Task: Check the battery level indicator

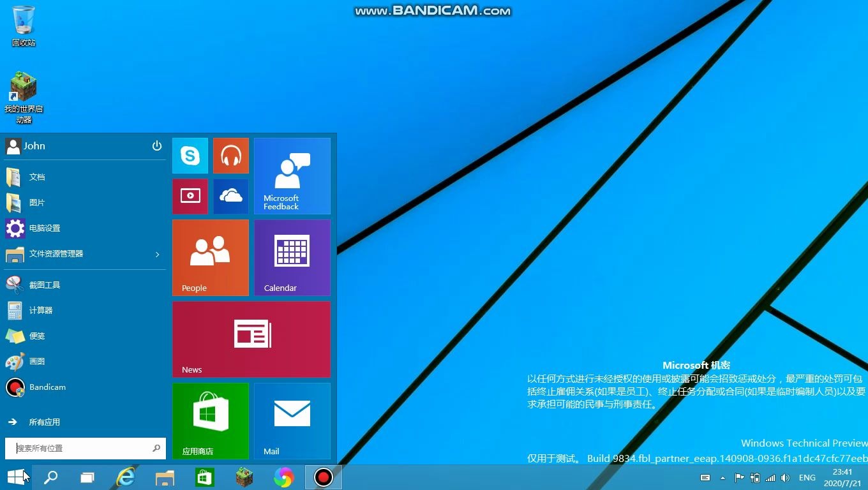Action: coord(755,477)
